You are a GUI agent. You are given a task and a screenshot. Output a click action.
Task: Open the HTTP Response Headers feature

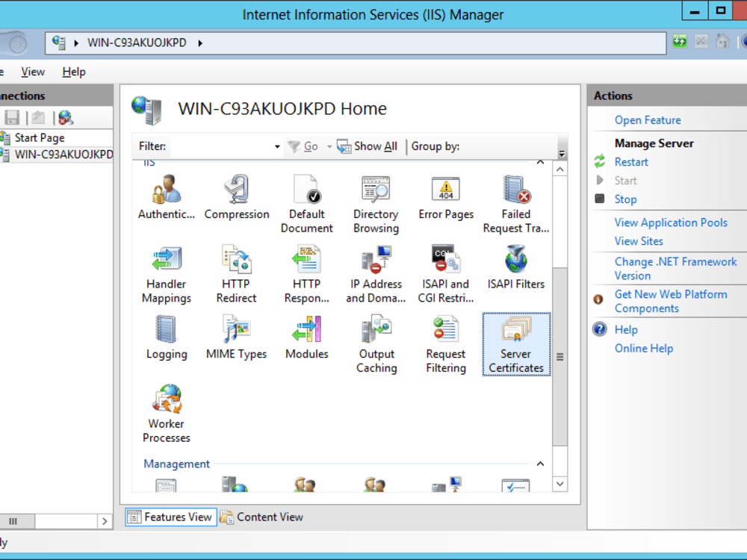(307, 274)
